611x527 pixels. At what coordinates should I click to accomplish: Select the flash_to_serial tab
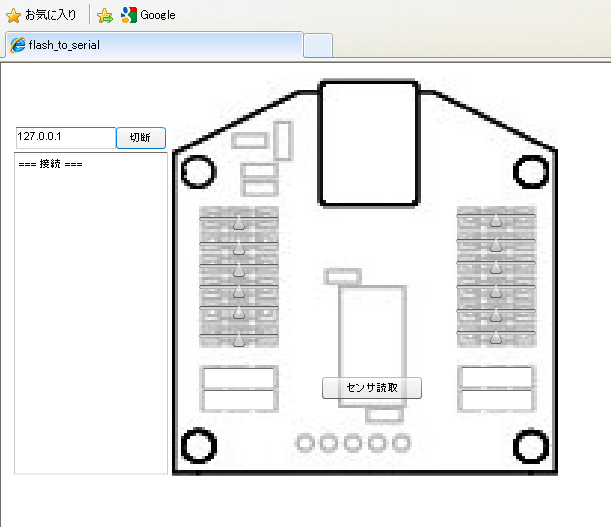154,45
